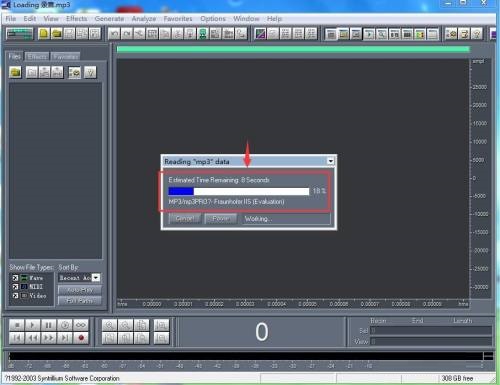Start recording with the red Record button
Viewport: 500px width, 385px height.
pos(81,338)
